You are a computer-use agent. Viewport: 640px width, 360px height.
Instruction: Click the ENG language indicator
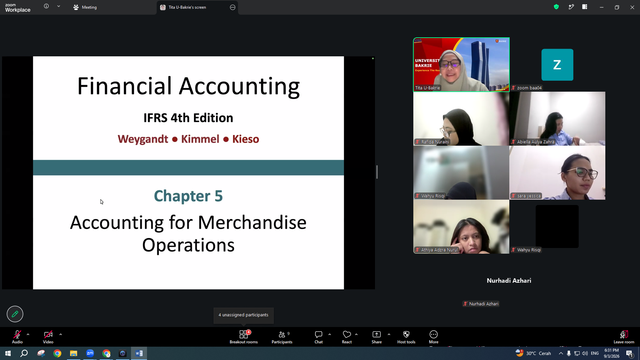(x=595, y=353)
